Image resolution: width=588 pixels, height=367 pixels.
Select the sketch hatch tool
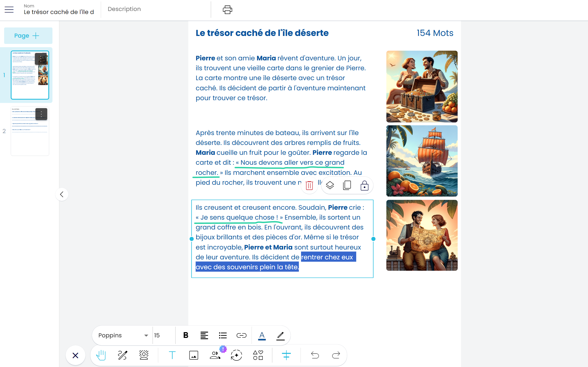144,355
